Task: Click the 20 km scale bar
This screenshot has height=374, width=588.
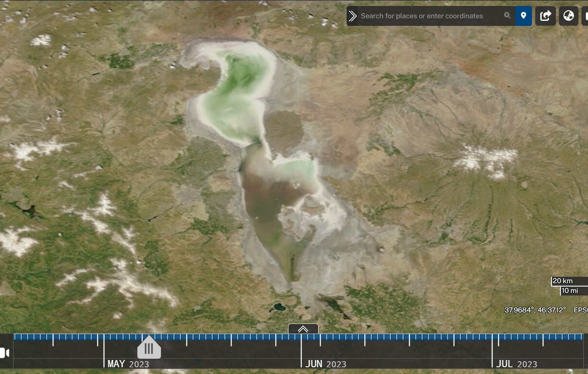Action: (569, 281)
